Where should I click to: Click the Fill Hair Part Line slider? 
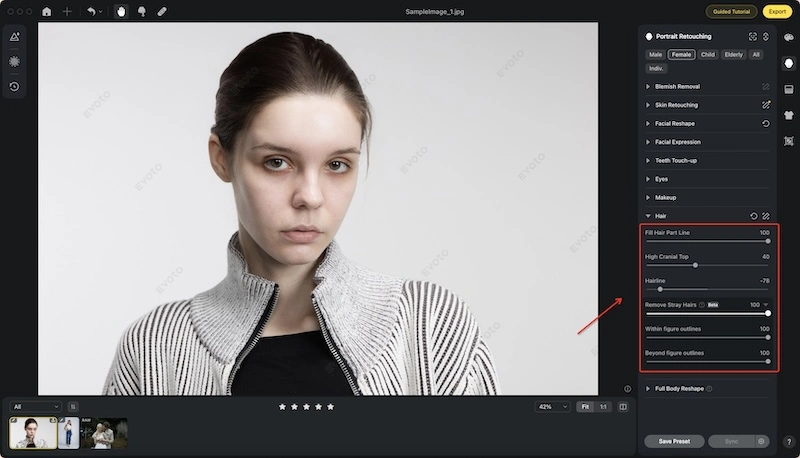[x=707, y=241]
